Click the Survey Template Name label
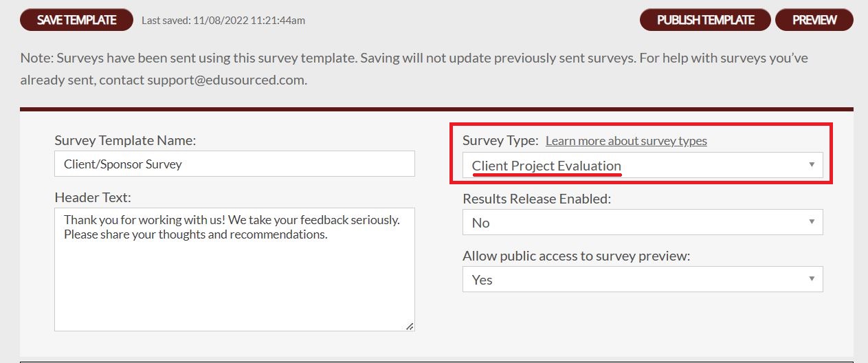The image size is (868, 363). coord(125,140)
